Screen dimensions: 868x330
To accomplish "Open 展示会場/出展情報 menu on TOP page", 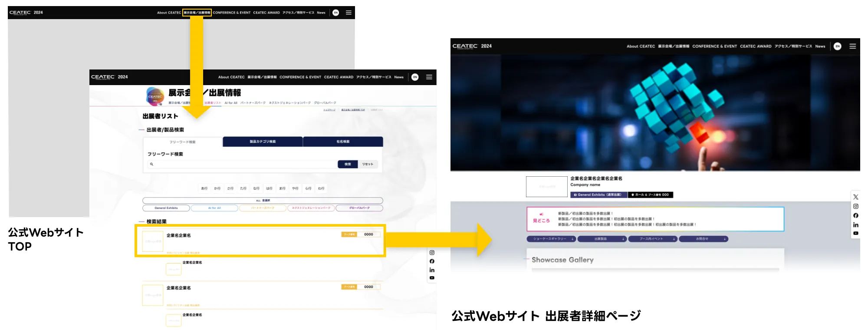I will coord(197,13).
